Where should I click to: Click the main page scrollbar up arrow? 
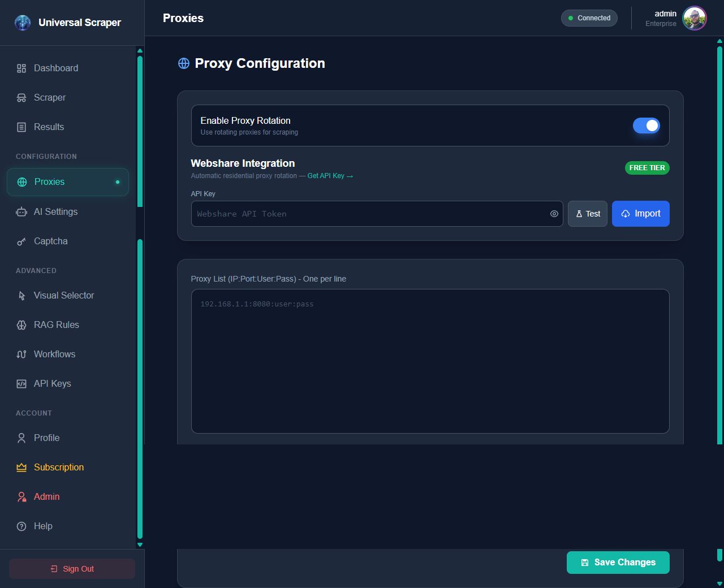click(x=719, y=41)
